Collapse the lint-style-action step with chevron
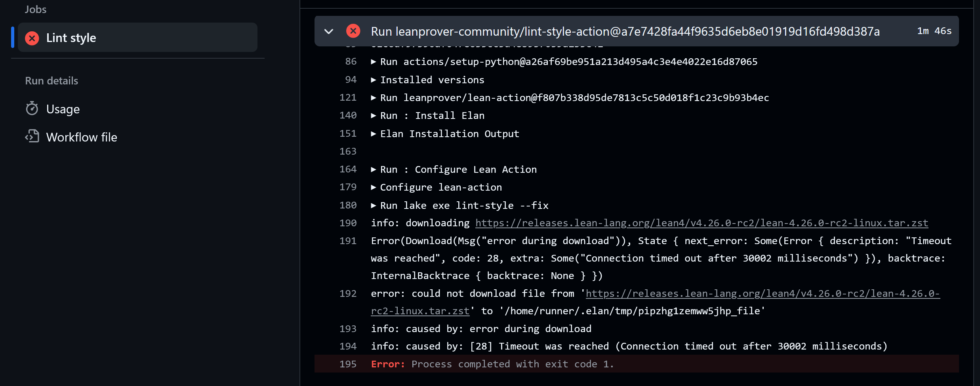The image size is (980, 386). (329, 31)
